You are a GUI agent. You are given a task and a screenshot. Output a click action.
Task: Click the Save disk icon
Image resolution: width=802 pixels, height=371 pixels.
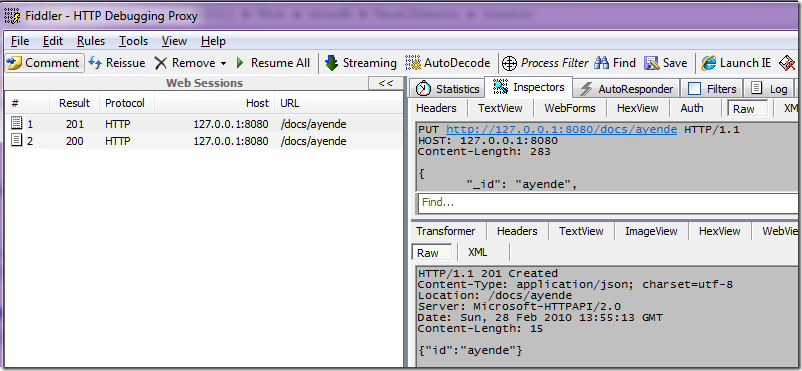(651, 63)
